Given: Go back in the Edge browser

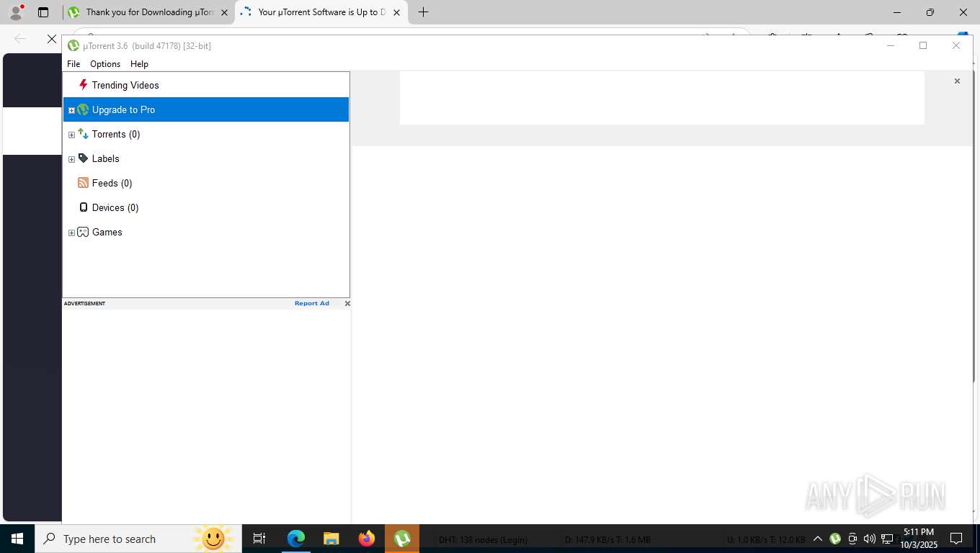Looking at the screenshot, I should [x=20, y=39].
